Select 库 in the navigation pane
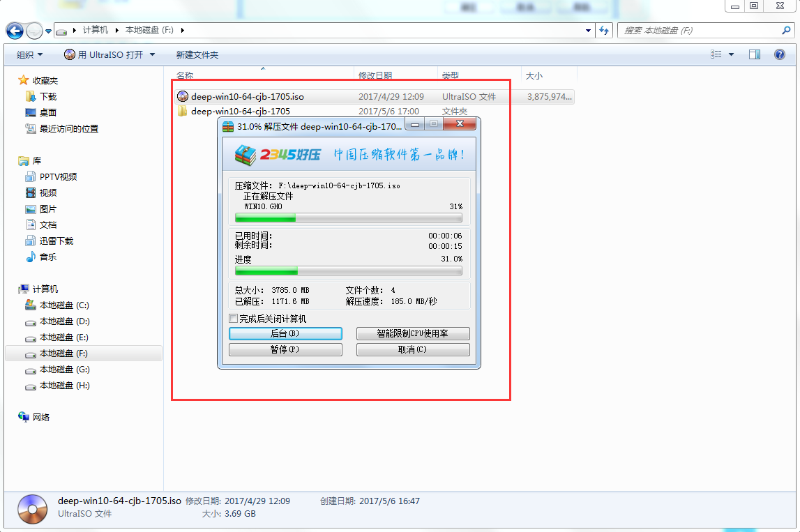The image size is (800, 532). (x=30, y=160)
